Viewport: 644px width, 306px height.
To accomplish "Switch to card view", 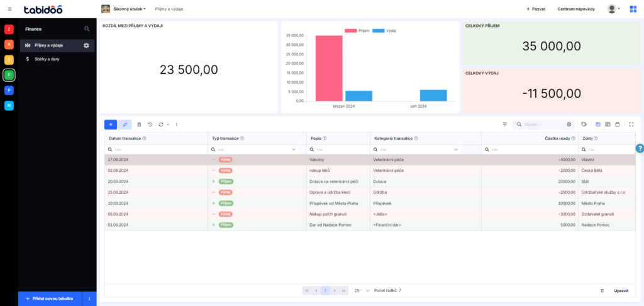I will coord(608,124).
